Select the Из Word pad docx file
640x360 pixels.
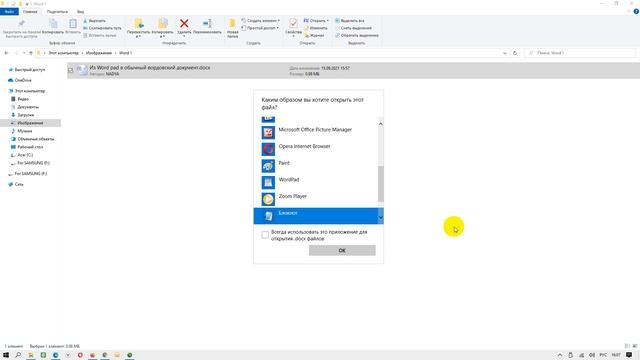(x=353, y=70)
